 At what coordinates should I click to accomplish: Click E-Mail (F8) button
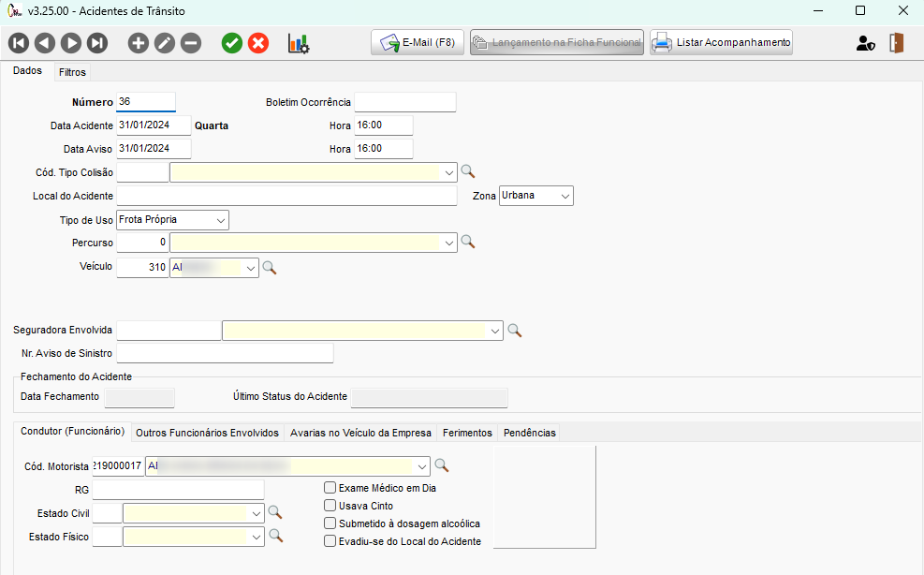click(418, 42)
